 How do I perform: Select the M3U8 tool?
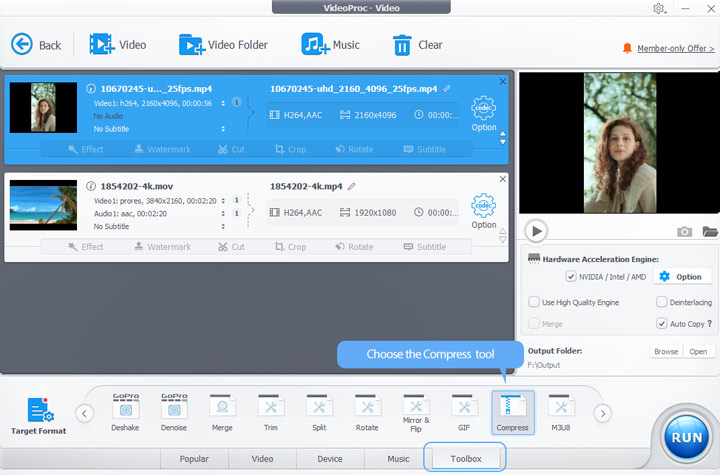[561, 412]
